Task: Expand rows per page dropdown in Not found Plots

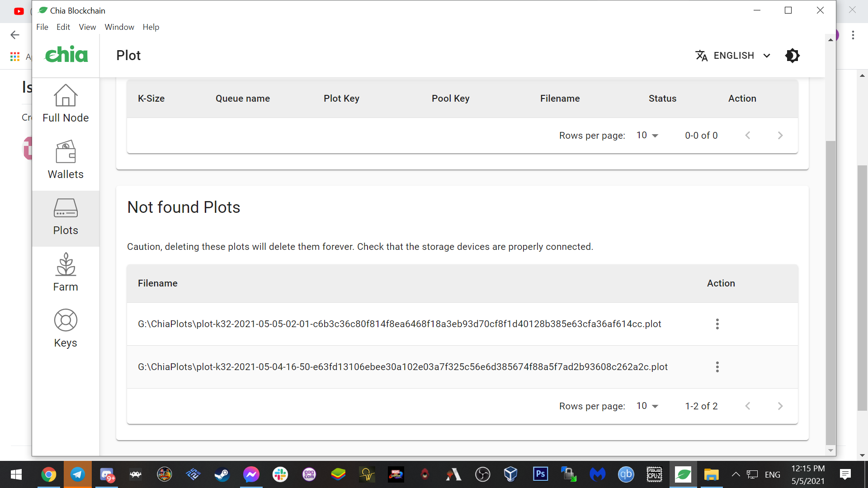Action: (647, 406)
